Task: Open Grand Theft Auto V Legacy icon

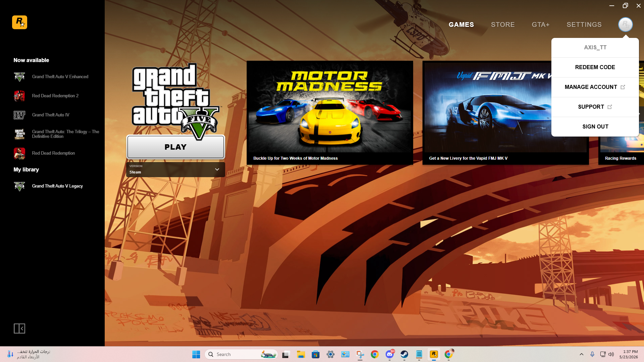Action: [19, 186]
